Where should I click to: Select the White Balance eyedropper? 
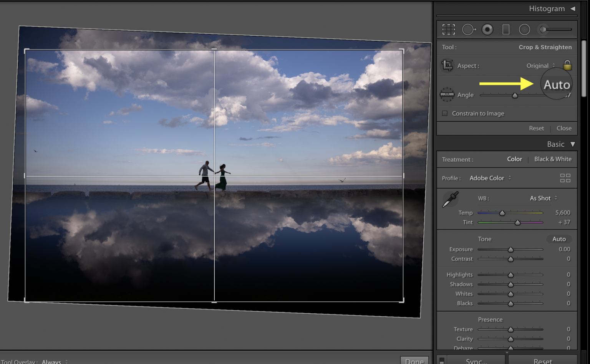pyautogui.click(x=450, y=199)
